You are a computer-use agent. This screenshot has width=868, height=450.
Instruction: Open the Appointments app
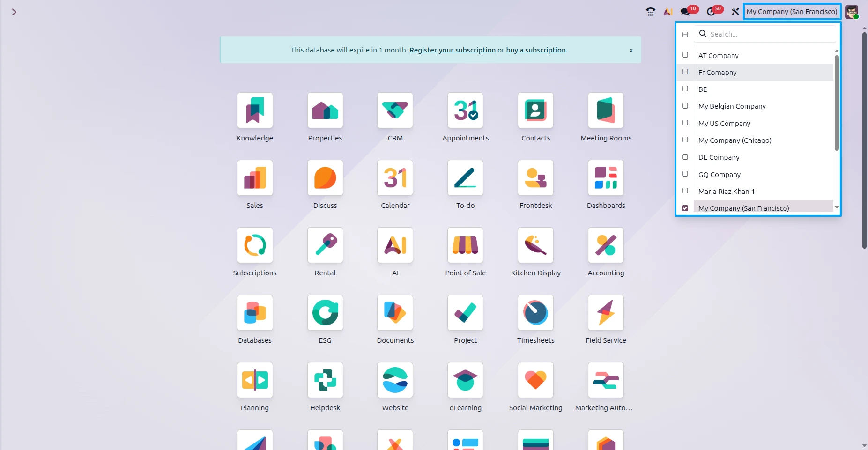click(x=466, y=111)
